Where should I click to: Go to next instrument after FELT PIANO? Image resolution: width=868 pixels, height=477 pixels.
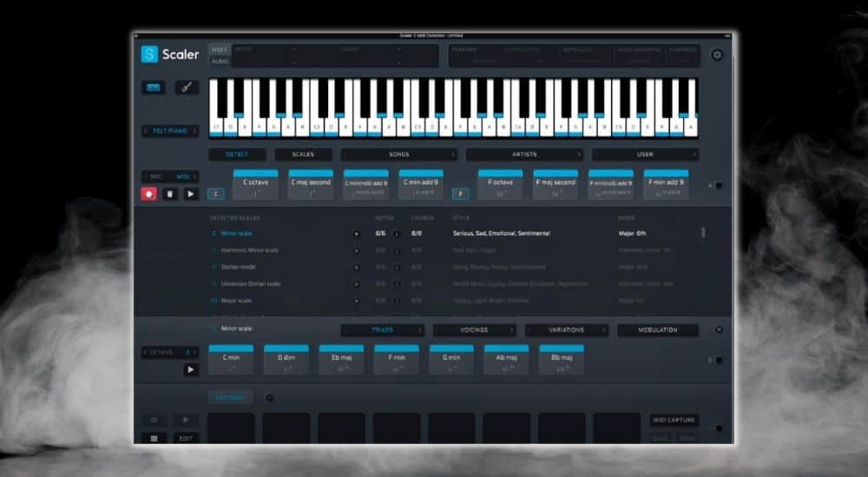point(194,131)
